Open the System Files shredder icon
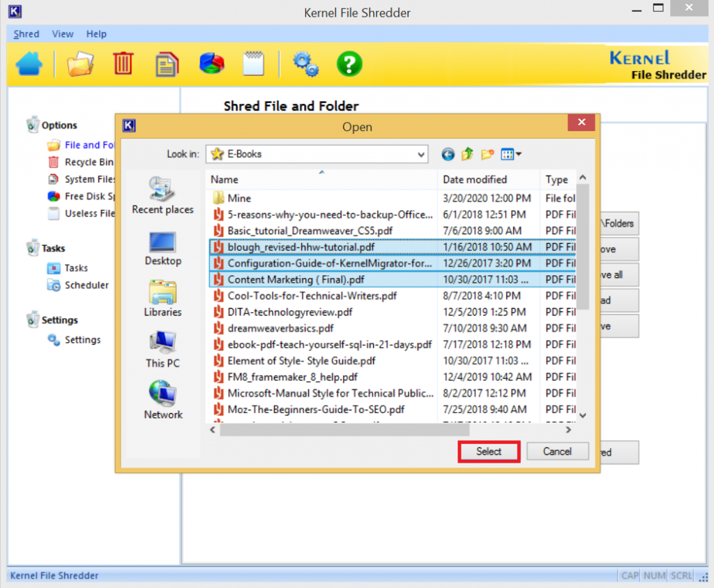The width and height of the screenshot is (714, 588). point(167,63)
